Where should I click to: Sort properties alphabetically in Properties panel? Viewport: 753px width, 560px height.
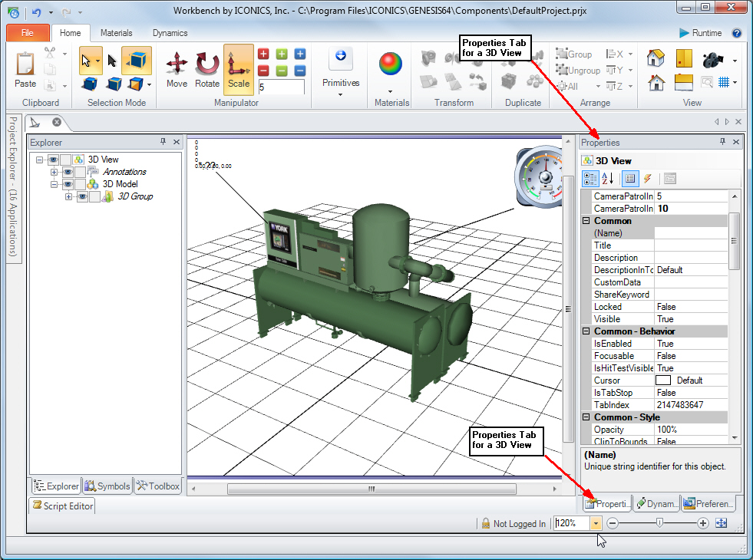click(x=607, y=179)
